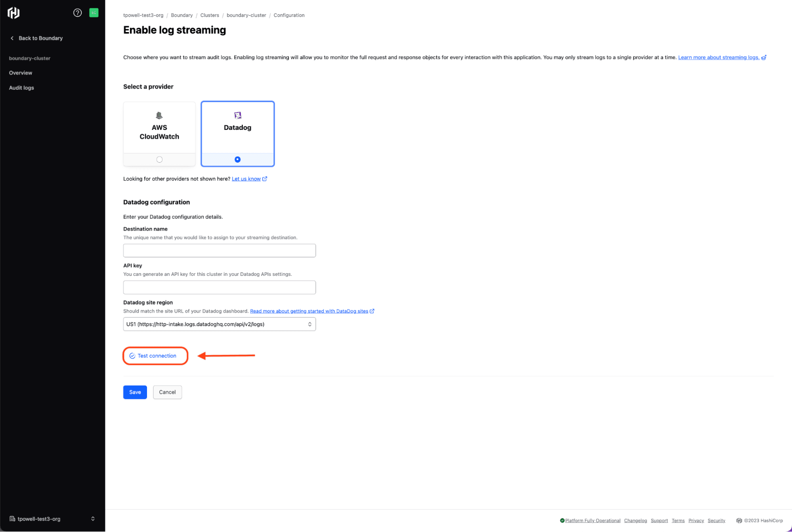Click the Learn more about streaming logs link

point(719,58)
